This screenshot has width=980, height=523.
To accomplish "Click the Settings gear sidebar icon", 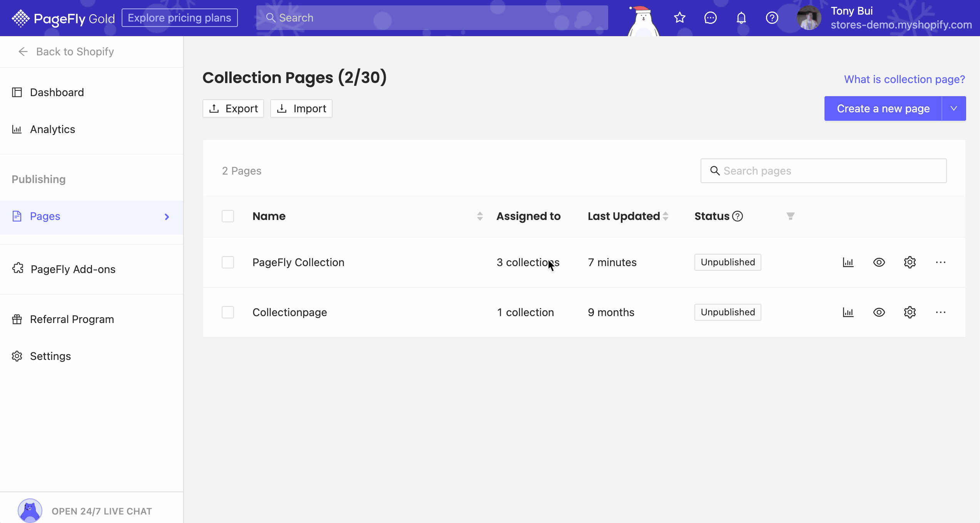I will coord(17,356).
